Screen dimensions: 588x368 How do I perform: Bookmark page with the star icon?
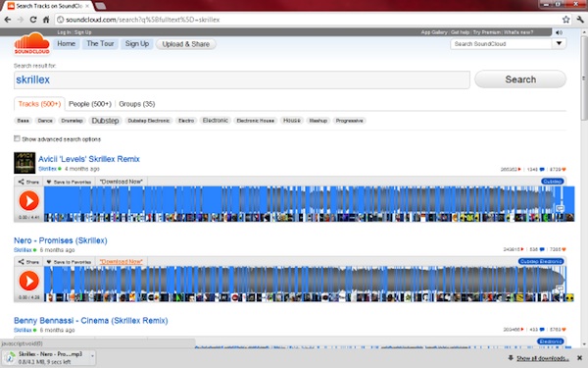565,20
